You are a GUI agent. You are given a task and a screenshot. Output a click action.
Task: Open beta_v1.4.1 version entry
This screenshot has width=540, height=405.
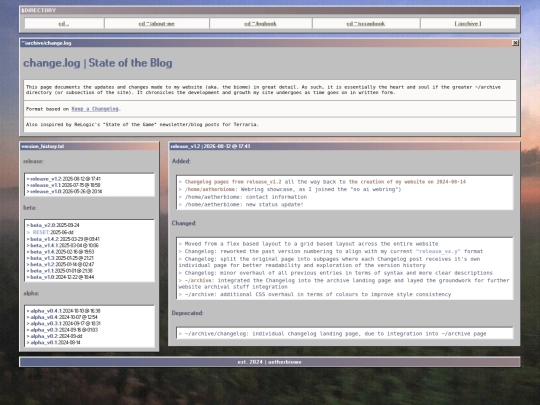click(x=63, y=245)
